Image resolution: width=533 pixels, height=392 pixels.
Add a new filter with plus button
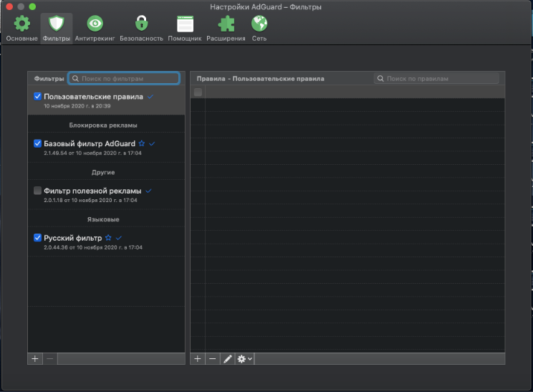click(35, 359)
